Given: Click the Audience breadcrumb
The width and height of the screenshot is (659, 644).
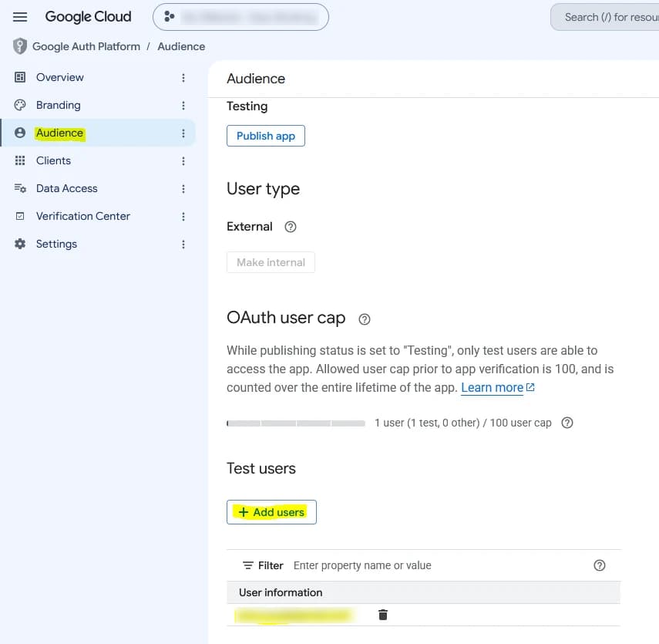Looking at the screenshot, I should 181,46.
